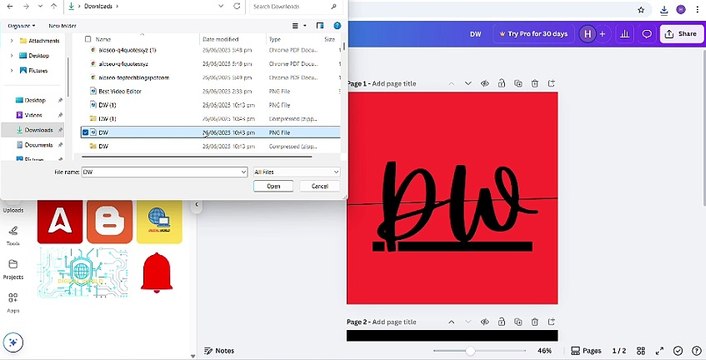Open file dialog help icon

click(x=337, y=26)
